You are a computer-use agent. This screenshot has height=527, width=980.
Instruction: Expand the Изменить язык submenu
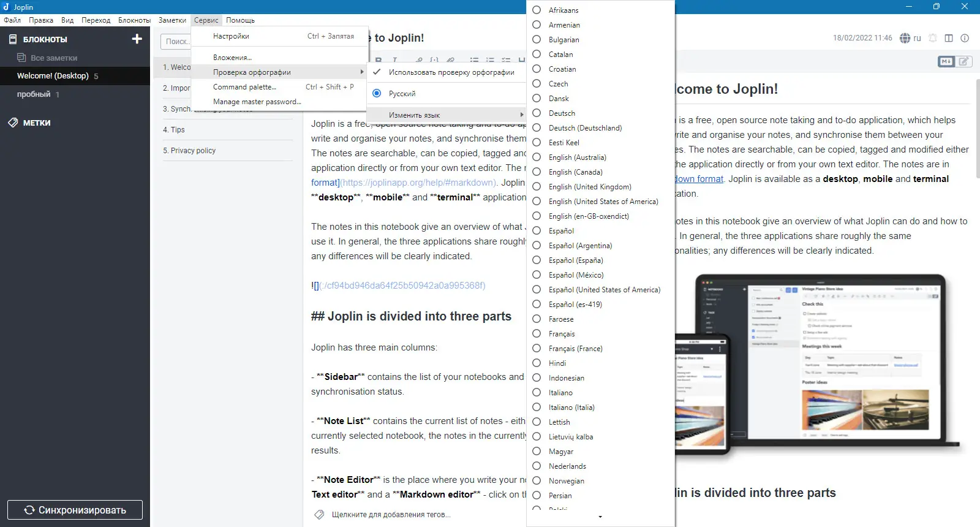[x=447, y=115]
